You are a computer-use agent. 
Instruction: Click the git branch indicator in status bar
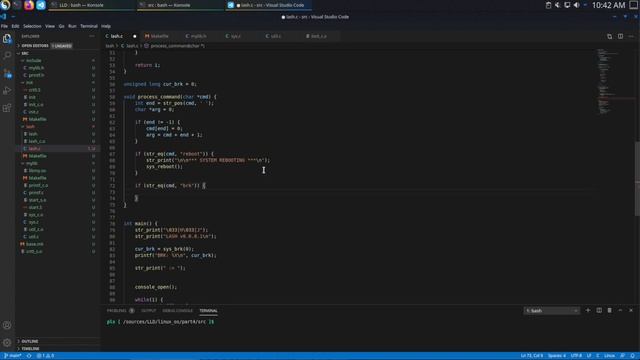13,356
